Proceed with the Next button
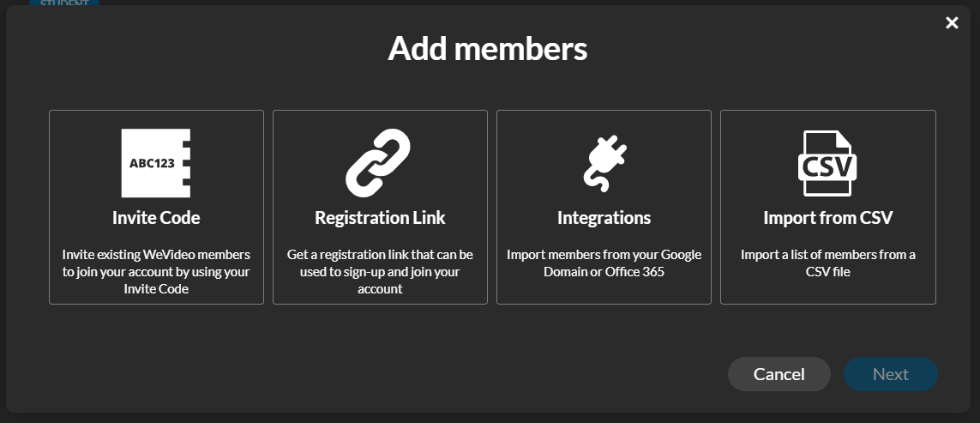This screenshot has width=980, height=423. click(x=891, y=374)
